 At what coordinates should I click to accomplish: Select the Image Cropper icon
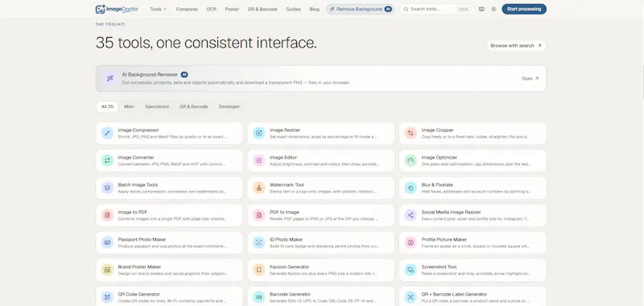411,133
